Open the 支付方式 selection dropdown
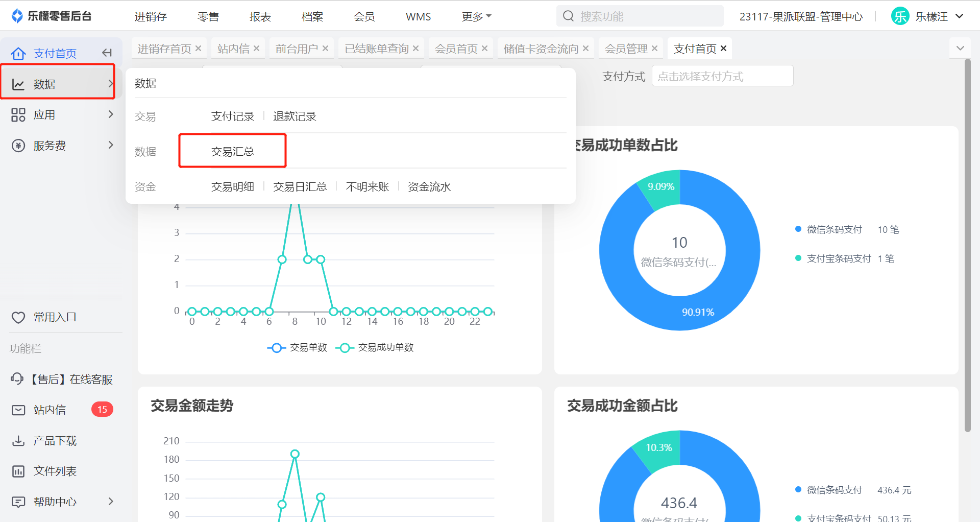This screenshot has height=522, width=980. [722, 76]
